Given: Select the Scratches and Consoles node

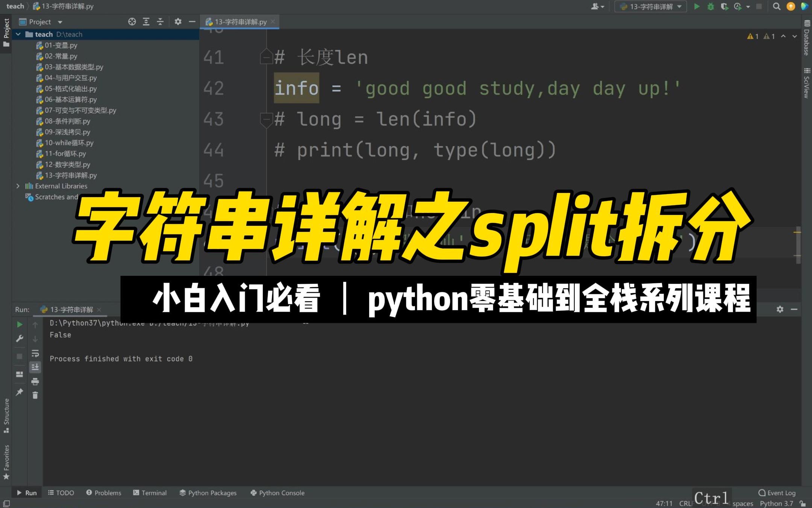Looking at the screenshot, I should coord(52,197).
